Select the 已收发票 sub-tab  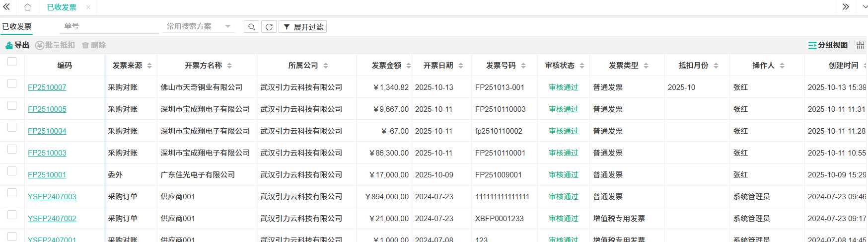click(17, 26)
